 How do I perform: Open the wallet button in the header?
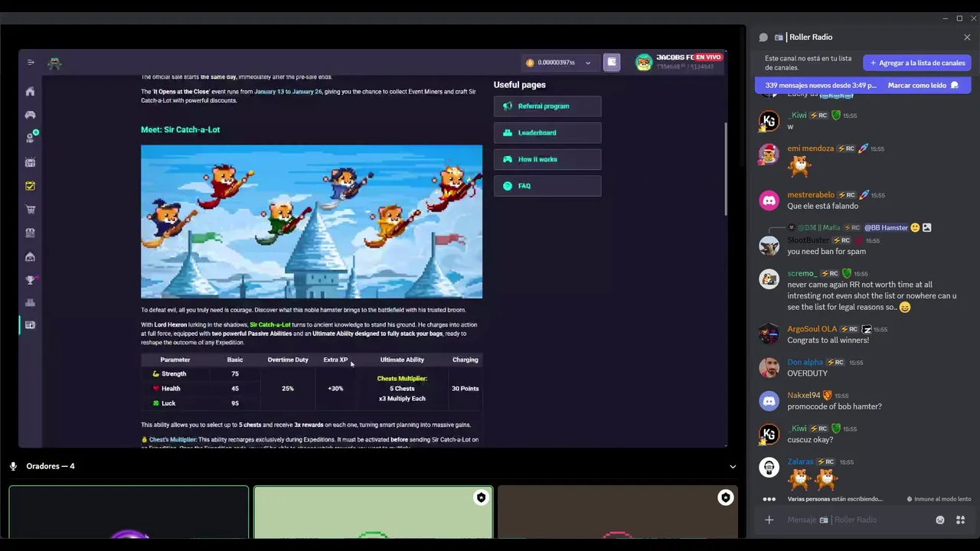click(612, 63)
